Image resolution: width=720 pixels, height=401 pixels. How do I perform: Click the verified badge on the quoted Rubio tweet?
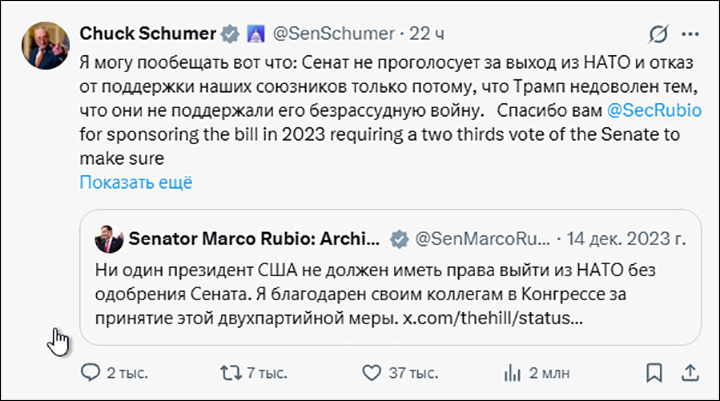tap(398, 240)
